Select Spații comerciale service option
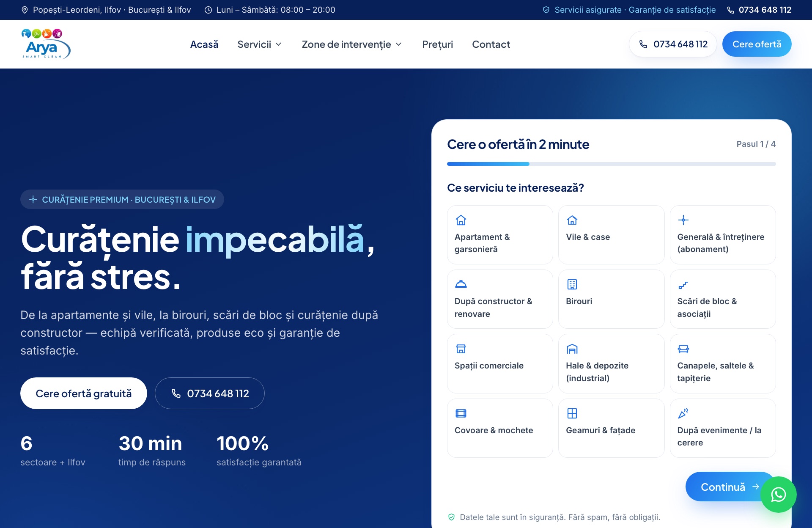 (x=500, y=363)
